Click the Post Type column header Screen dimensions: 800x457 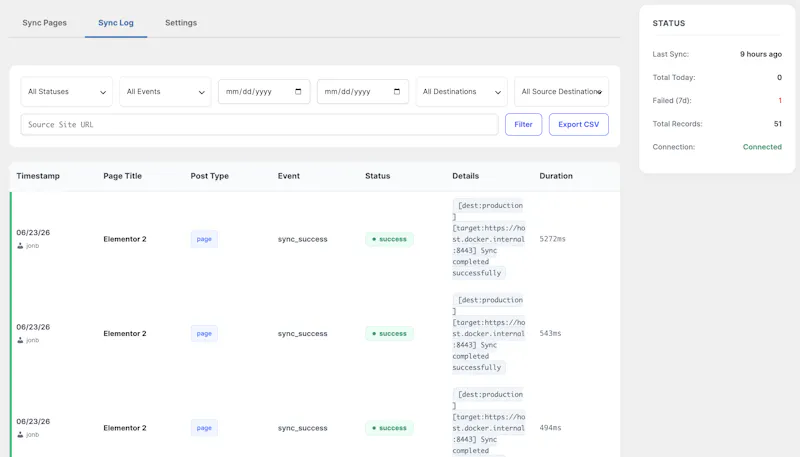pyautogui.click(x=210, y=176)
